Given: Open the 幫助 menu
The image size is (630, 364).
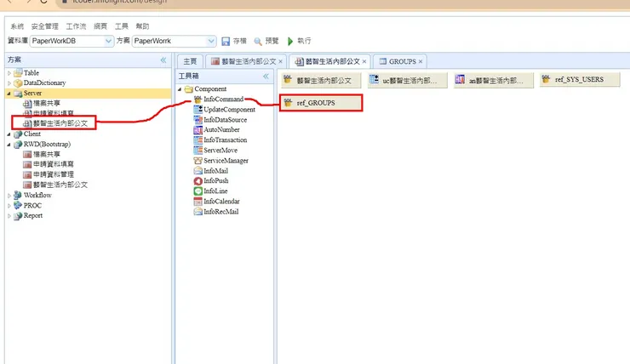Looking at the screenshot, I should tap(142, 26).
